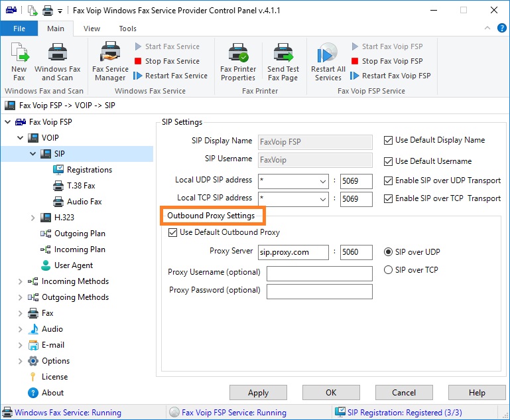Viewport: 510px width, 420px height.
Task: Open Fax Service Manager
Action: pos(110,62)
